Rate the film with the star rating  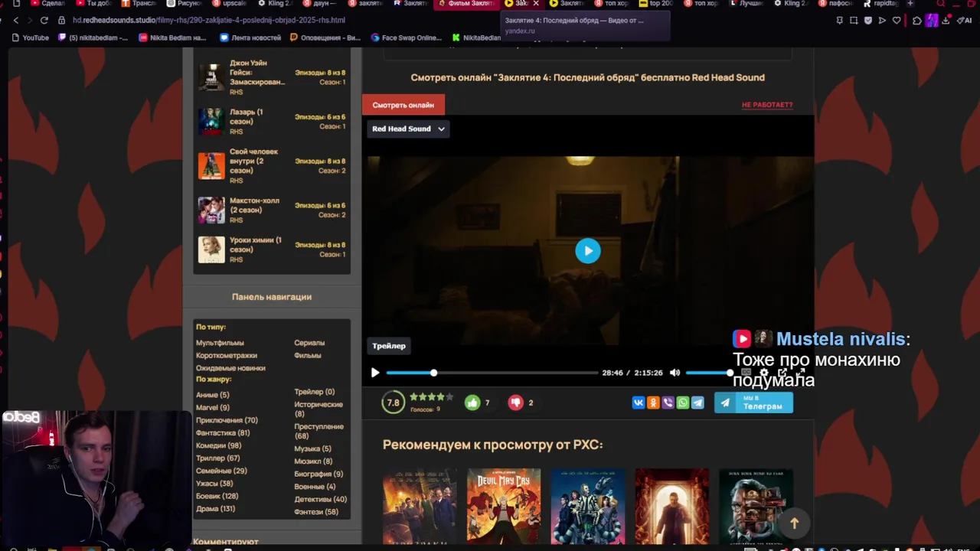[x=431, y=397]
